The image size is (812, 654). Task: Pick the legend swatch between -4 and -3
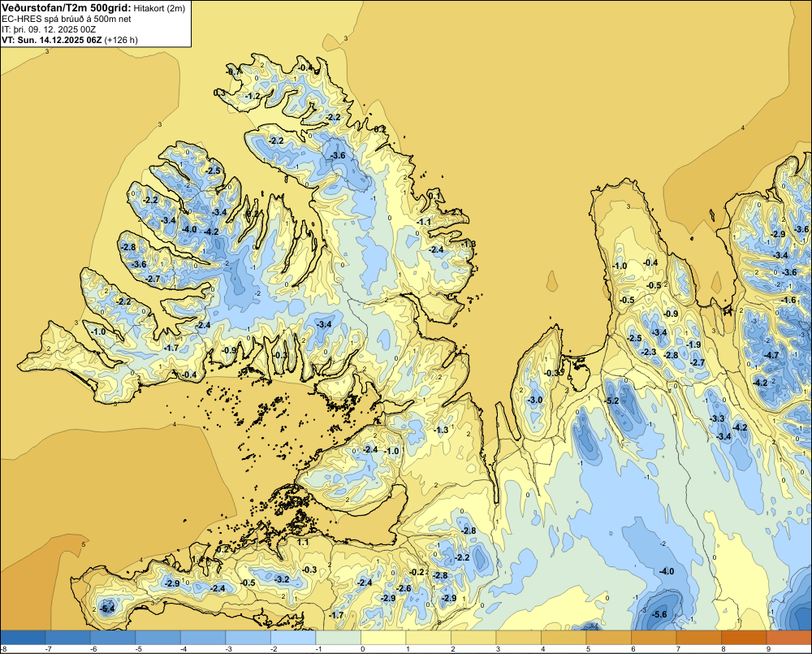pos(203,638)
